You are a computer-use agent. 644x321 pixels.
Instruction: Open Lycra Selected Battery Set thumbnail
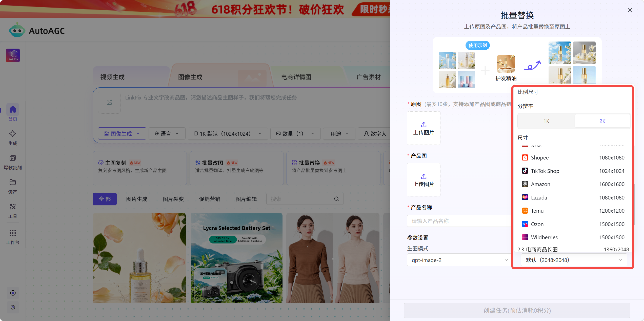point(237,257)
